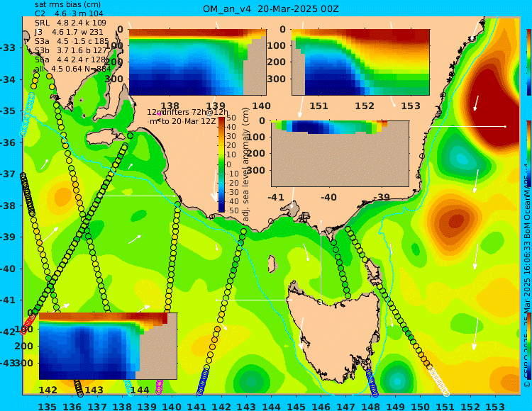532x411 pixels.
Task: Click the '-10' tick on the anomaly colorbar
Action: point(233,174)
